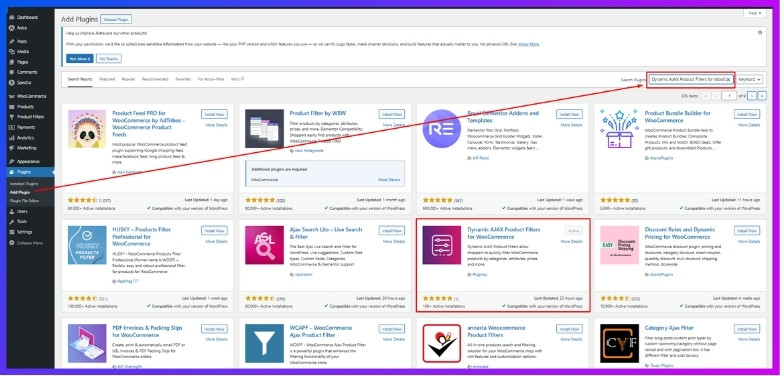Open the Settings sidebar icon
The image size is (780, 376).
pyautogui.click(x=11, y=232)
